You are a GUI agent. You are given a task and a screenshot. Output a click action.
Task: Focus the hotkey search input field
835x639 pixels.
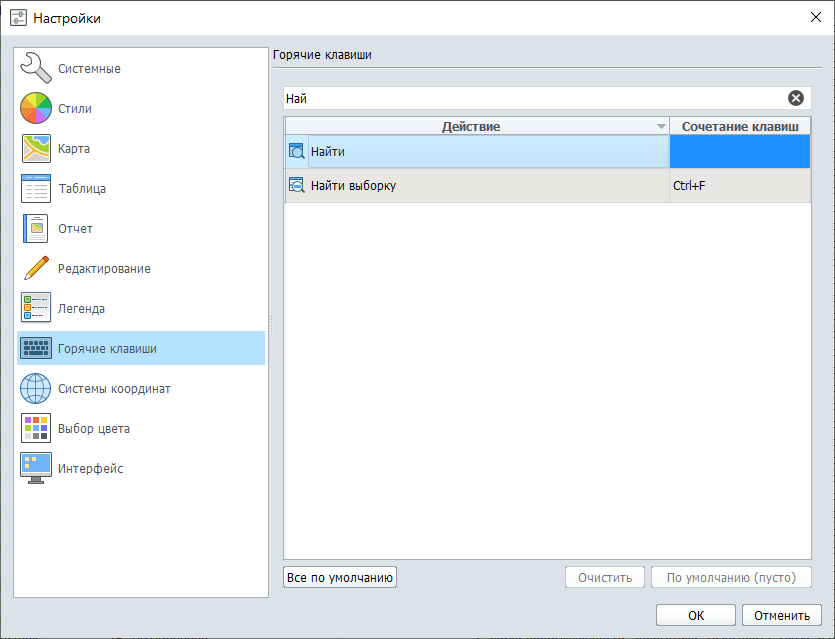click(530, 98)
